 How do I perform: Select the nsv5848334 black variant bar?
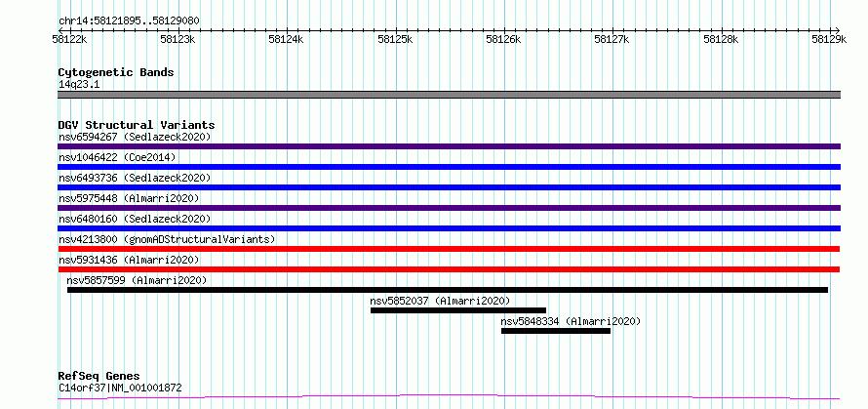click(x=556, y=331)
